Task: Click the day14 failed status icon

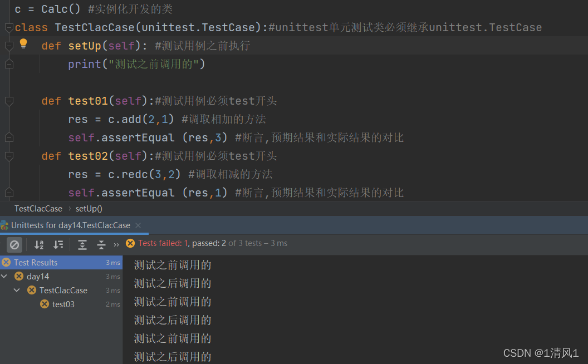Action: [19, 276]
